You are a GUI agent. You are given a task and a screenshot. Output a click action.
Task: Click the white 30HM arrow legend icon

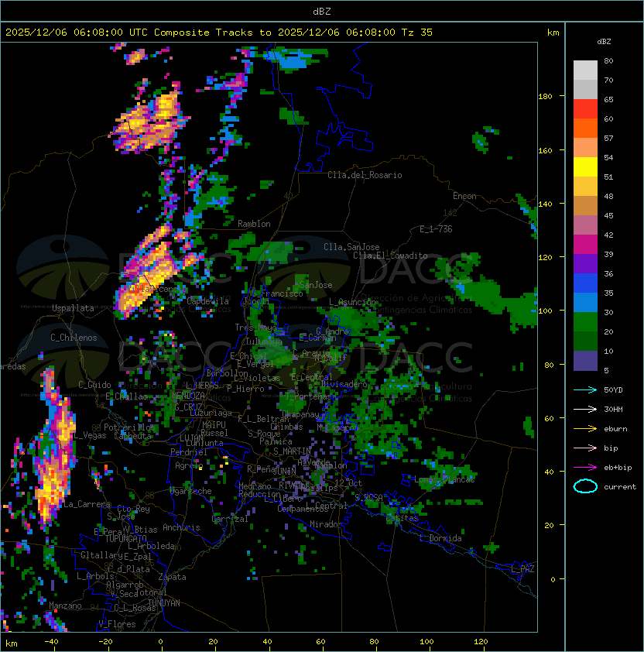(585, 409)
